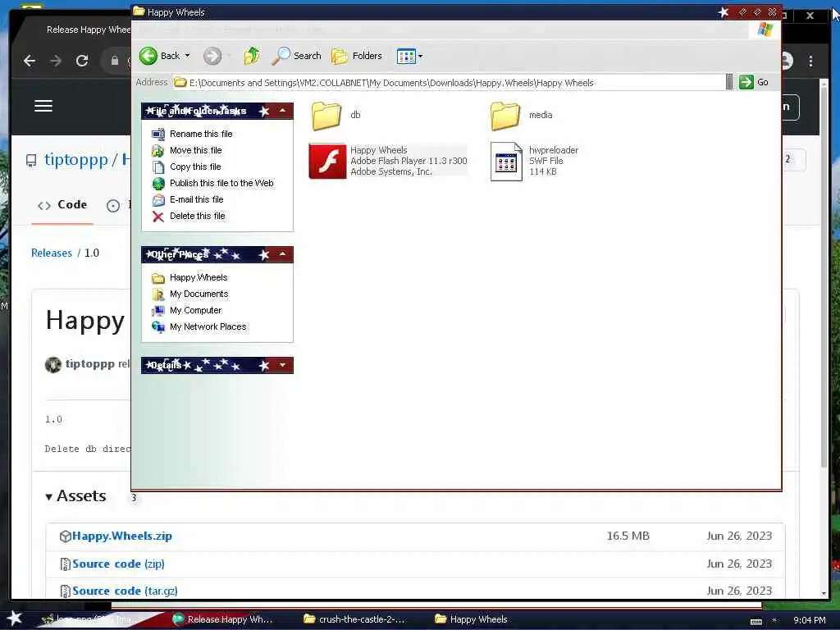Open the Releases breadcrumb link
This screenshot has width=840, height=630.
(x=52, y=253)
